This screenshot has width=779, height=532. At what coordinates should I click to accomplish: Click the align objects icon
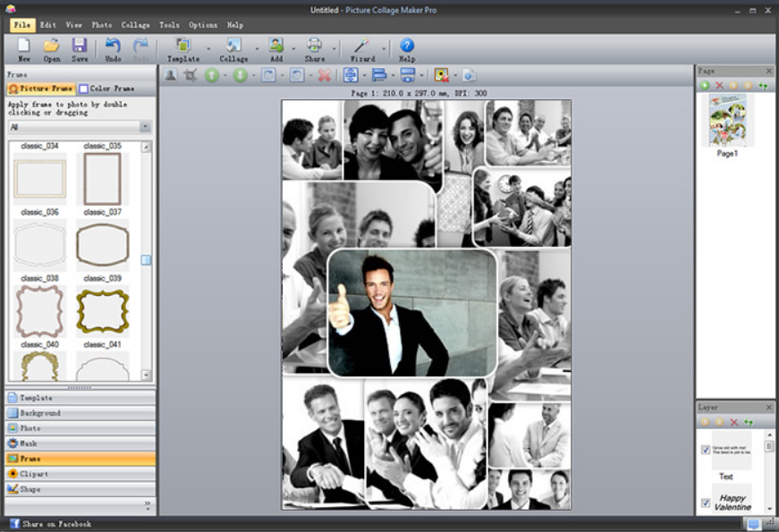click(x=379, y=75)
